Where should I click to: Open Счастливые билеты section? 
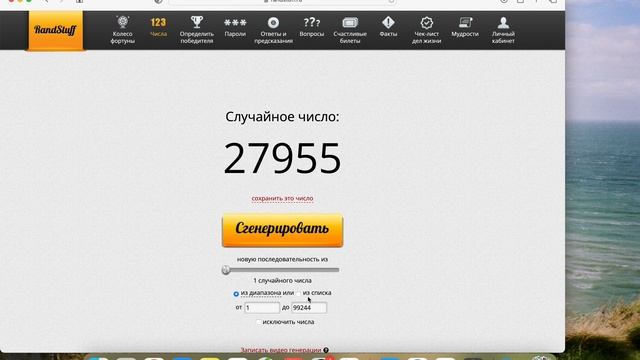click(350, 29)
